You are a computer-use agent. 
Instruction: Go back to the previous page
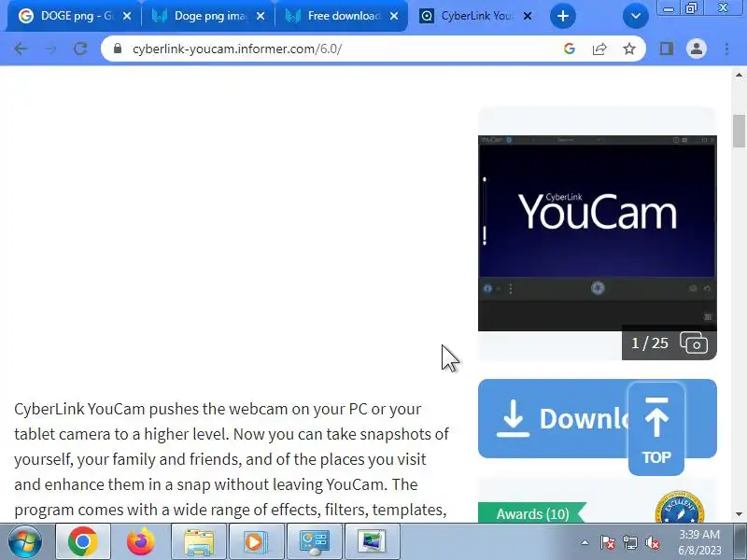21,49
